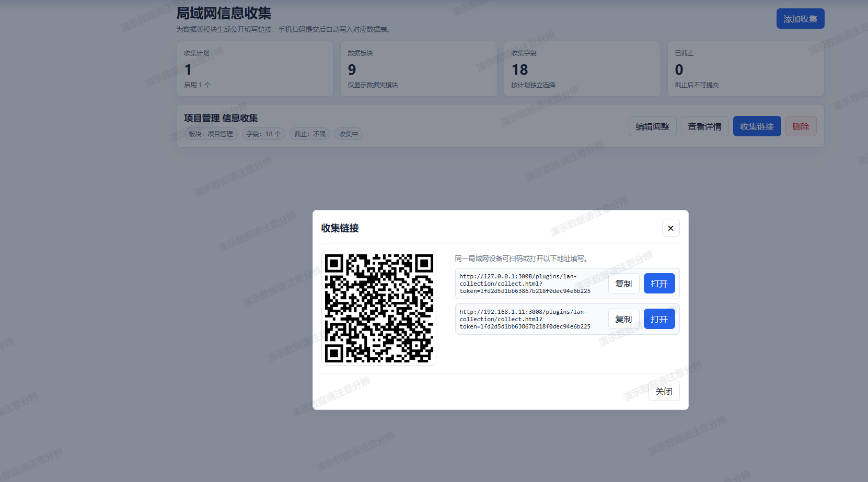The height and width of the screenshot is (482, 868).
Task: Click the QR code image
Action: 379,308
